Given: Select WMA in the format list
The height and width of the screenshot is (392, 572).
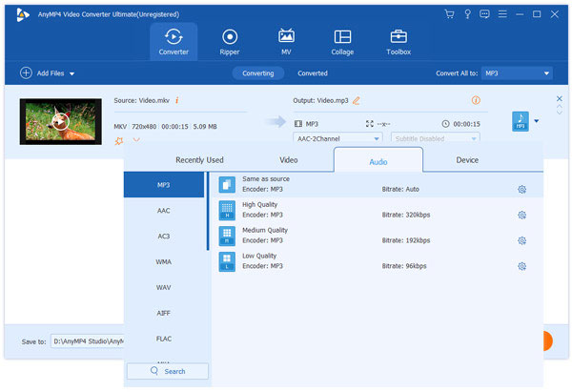Looking at the screenshot, I should pyautogui.click(x=164, y=261).
